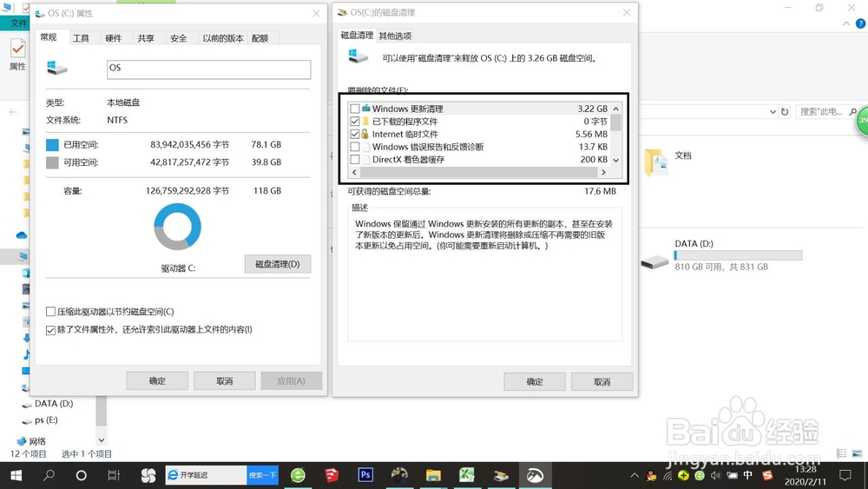The width and height of the screenshot is (868, 489).
Task: Click the file list scroll up arrow
Action: [615, 109]
